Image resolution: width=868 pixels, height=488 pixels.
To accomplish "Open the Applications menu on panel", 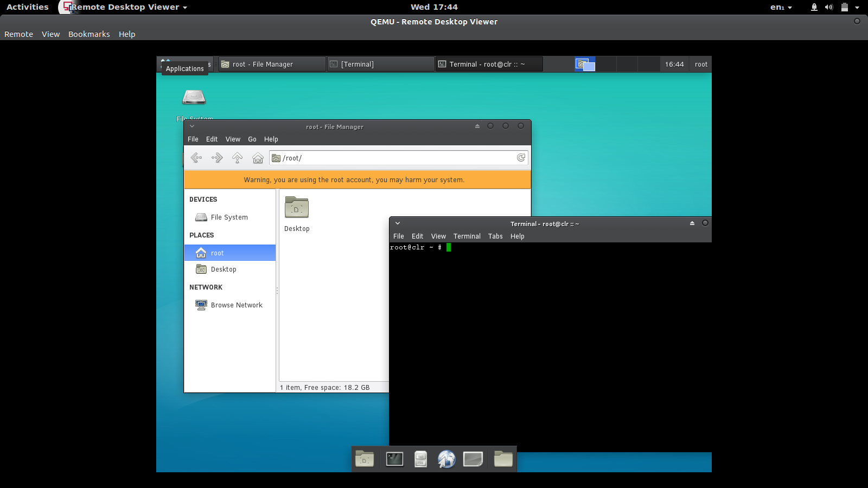I will click(185, 65).
